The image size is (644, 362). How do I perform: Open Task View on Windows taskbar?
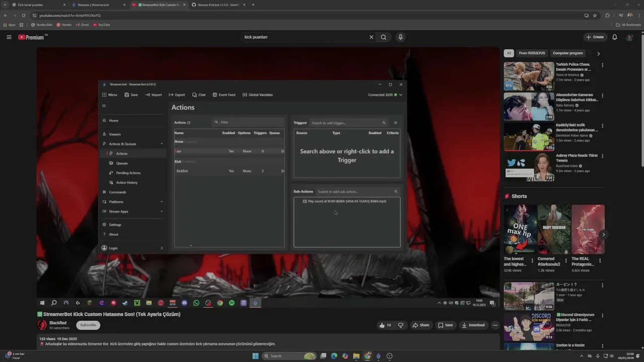coord(324,356)
